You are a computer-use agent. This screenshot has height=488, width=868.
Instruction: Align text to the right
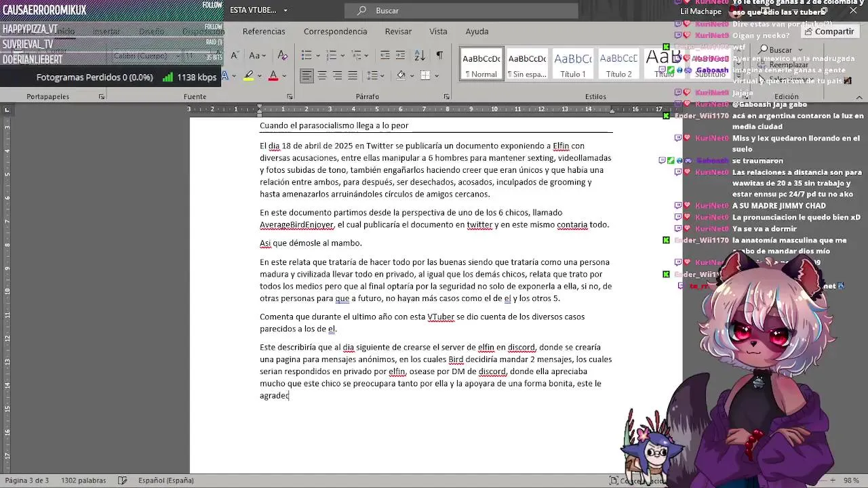337,75
